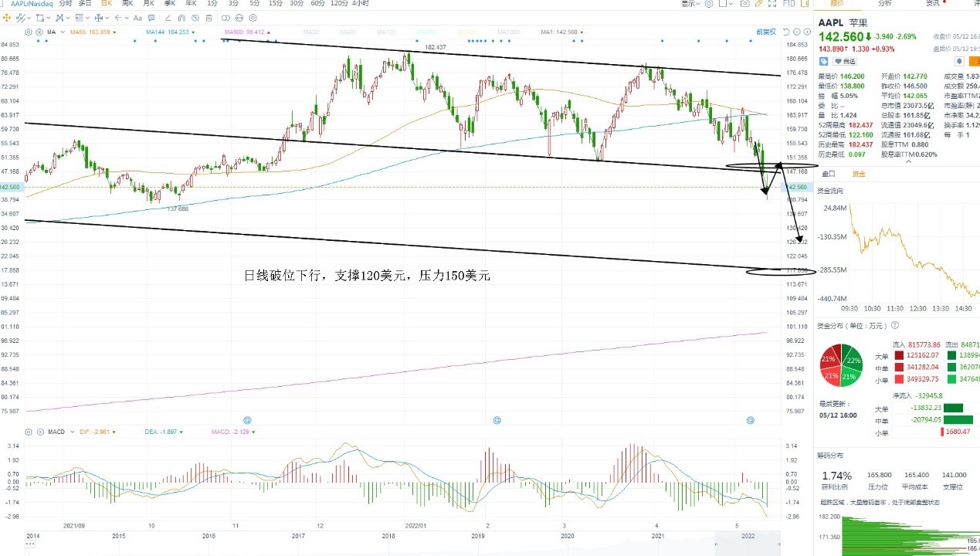
Task: Select the 资金 capital tab
Action: click(859, 174)
